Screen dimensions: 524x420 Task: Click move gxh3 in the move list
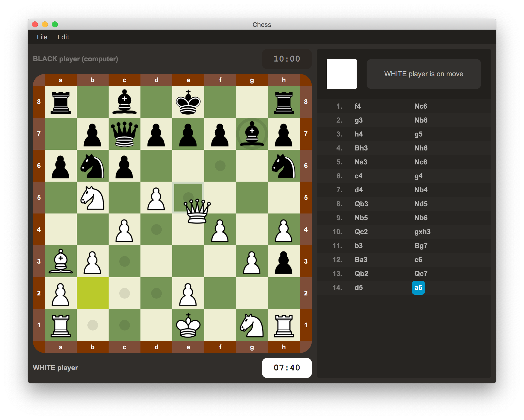[422, 232]
